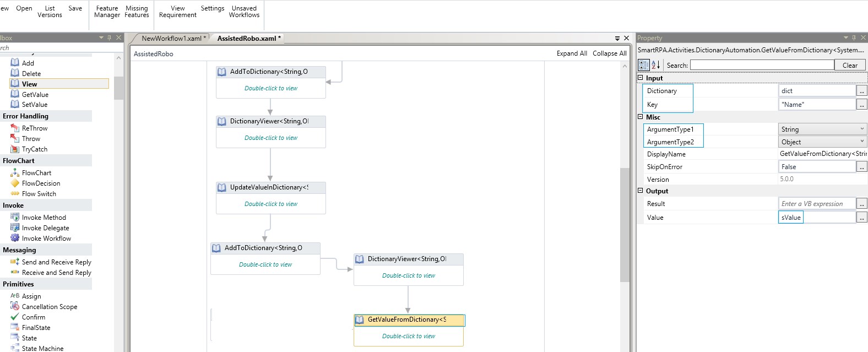Select the FlowDecision activity icon
The height and width of the screenshot is (352, 868).
point(15,183)
